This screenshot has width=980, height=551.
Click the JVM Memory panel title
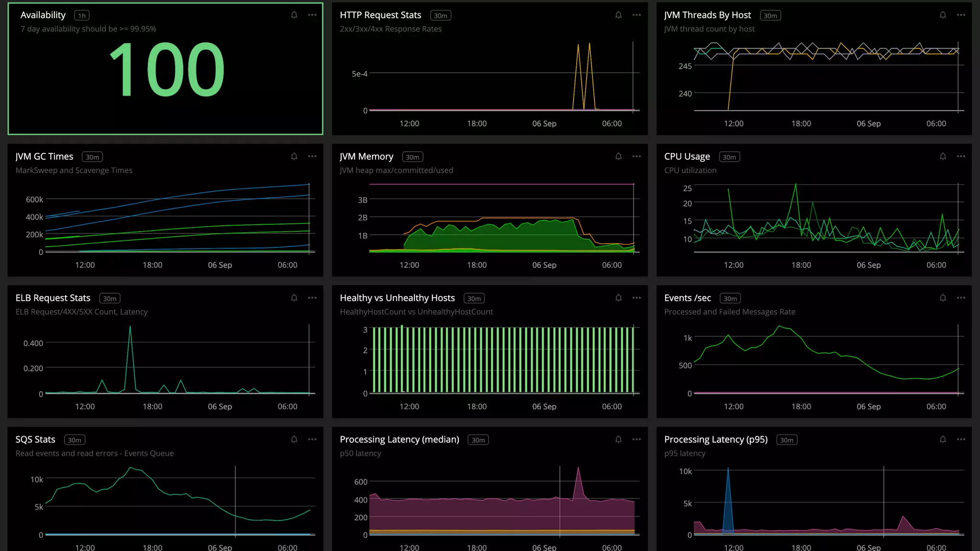click(x=366, y=156)
